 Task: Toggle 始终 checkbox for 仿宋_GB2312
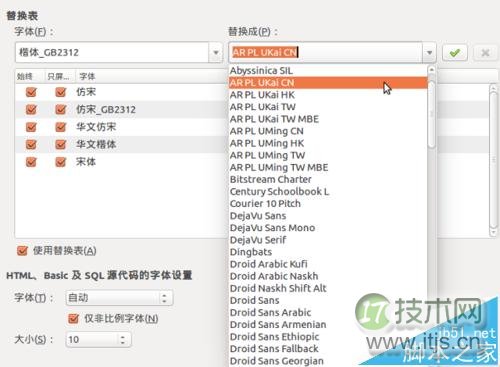(31, 109)
